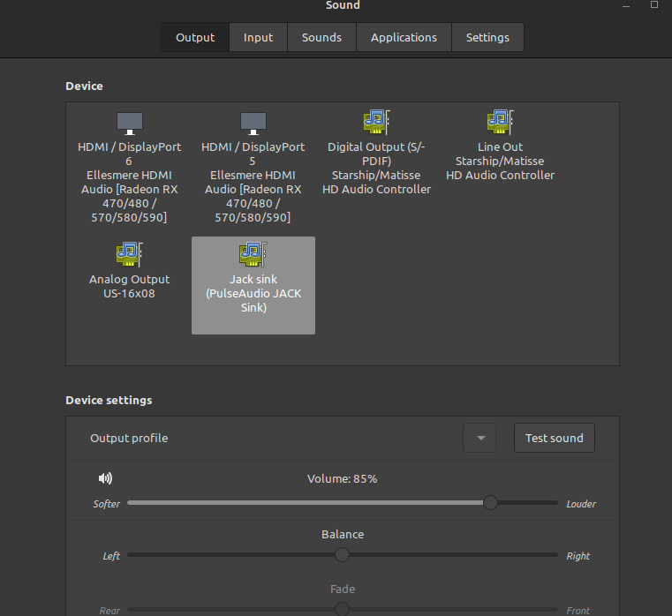Click the Balance slider handle
Viewport: 672px width, 616px height.
point(342,555)
